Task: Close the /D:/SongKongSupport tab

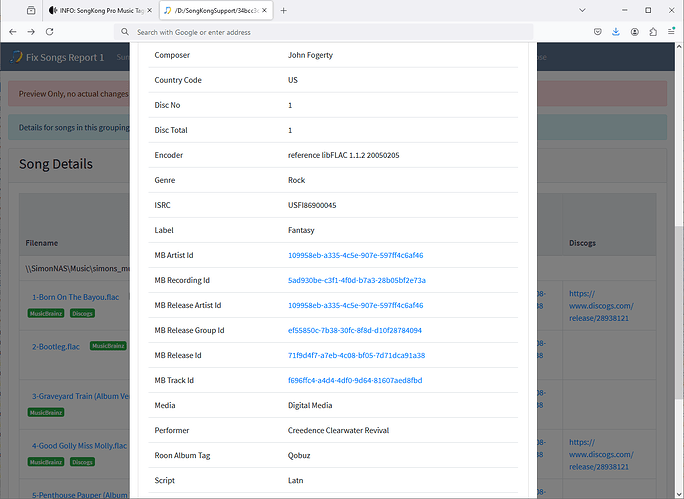Action: point(264,10)
